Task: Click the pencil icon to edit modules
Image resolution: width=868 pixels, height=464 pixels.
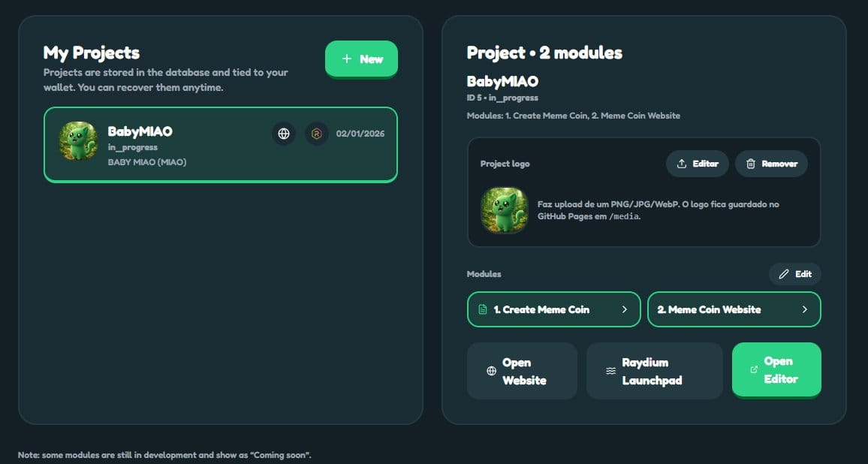Action: tap(784, 274)
